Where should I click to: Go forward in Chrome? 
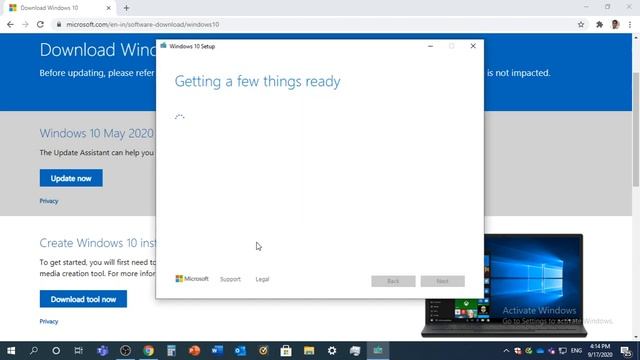coord(25,24)
